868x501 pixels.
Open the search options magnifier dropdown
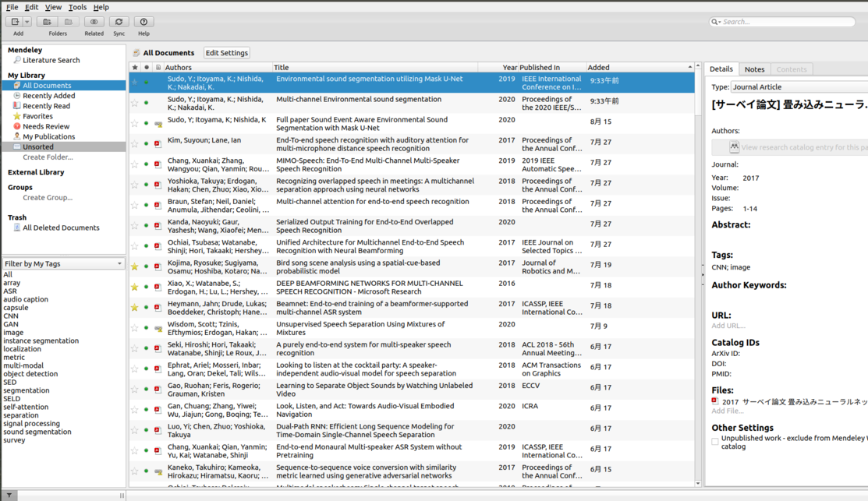tap(716, 22)
